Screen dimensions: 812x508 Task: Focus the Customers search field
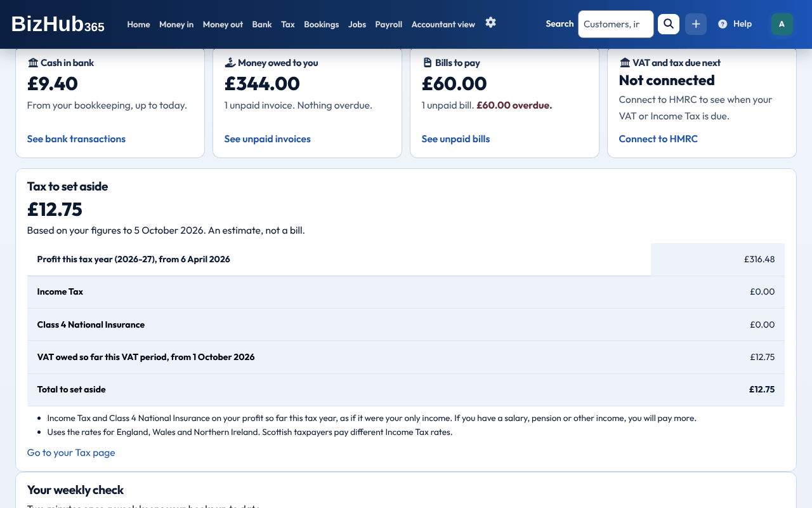point(616,24)
